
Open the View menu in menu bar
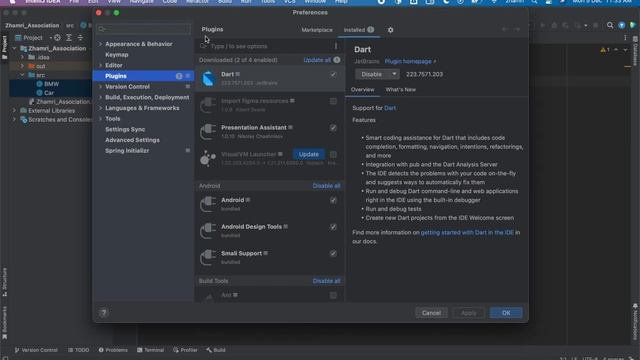pos(114,2)
